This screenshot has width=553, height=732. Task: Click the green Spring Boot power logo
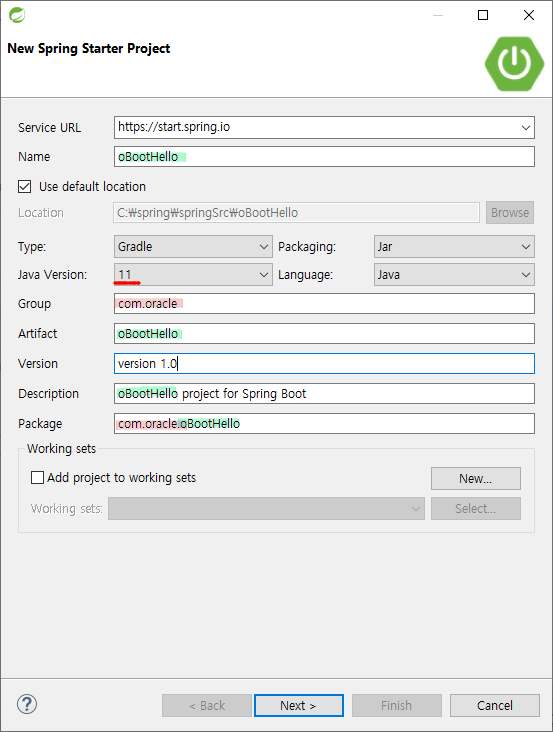514,63
